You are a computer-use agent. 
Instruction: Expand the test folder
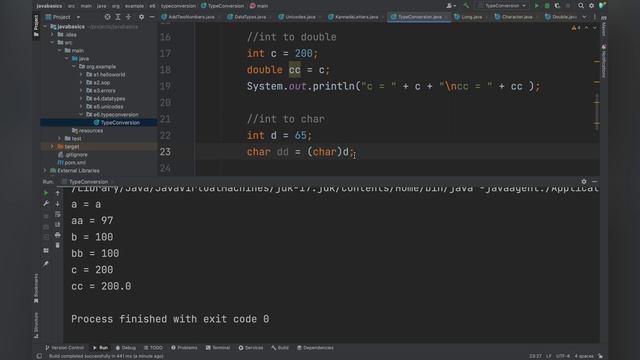[60, 139]
